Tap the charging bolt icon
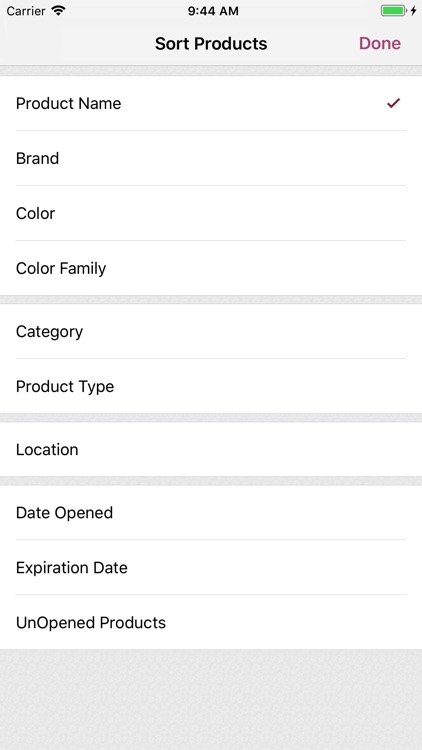This screenshot has height=750, width=422. click(413, 11)
